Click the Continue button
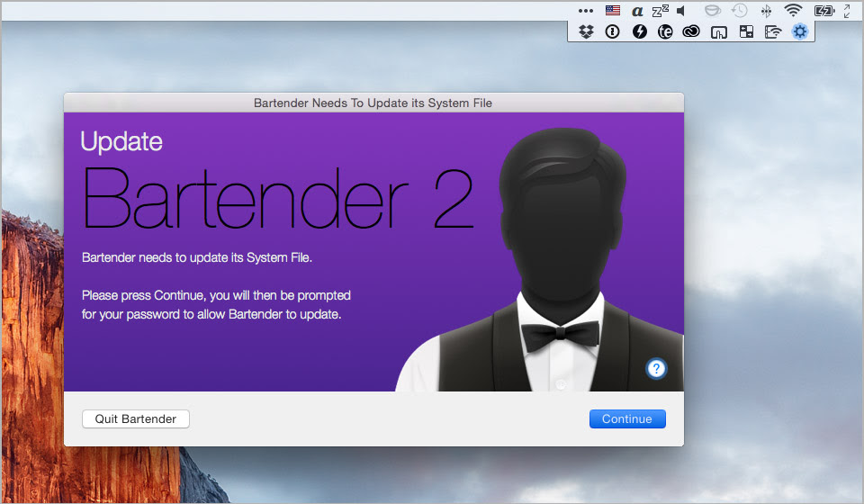864x504 pixels. [627, 418]
